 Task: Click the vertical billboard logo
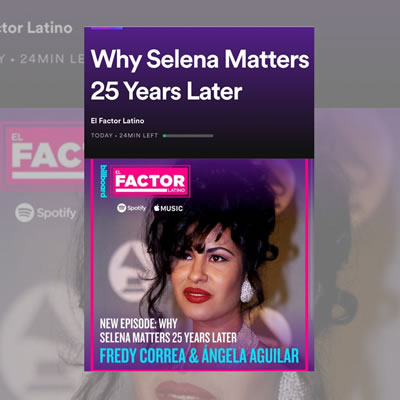[104, 181]
